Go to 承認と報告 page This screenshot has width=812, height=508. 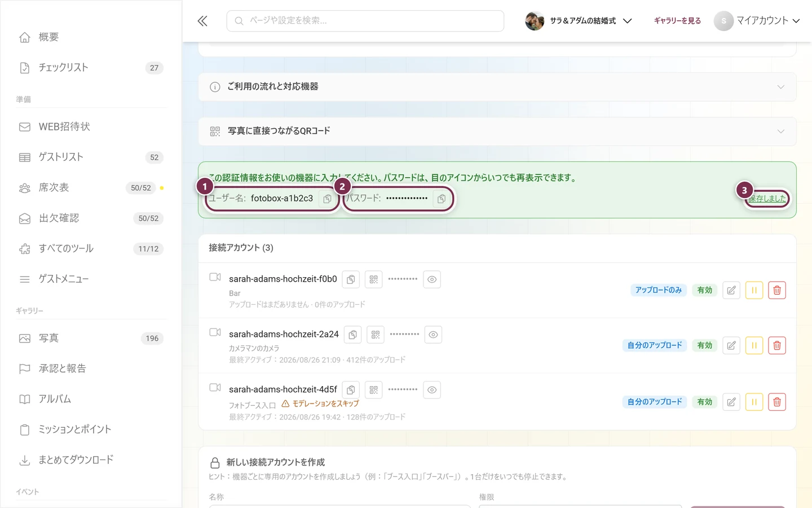[x=91, y=369]
